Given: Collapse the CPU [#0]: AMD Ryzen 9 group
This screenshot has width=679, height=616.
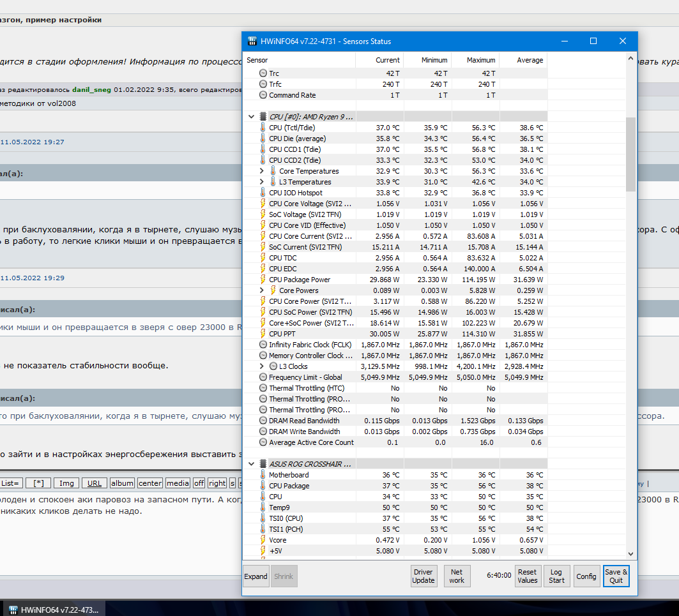Looking at the screenshot, I should pos(251,116).
